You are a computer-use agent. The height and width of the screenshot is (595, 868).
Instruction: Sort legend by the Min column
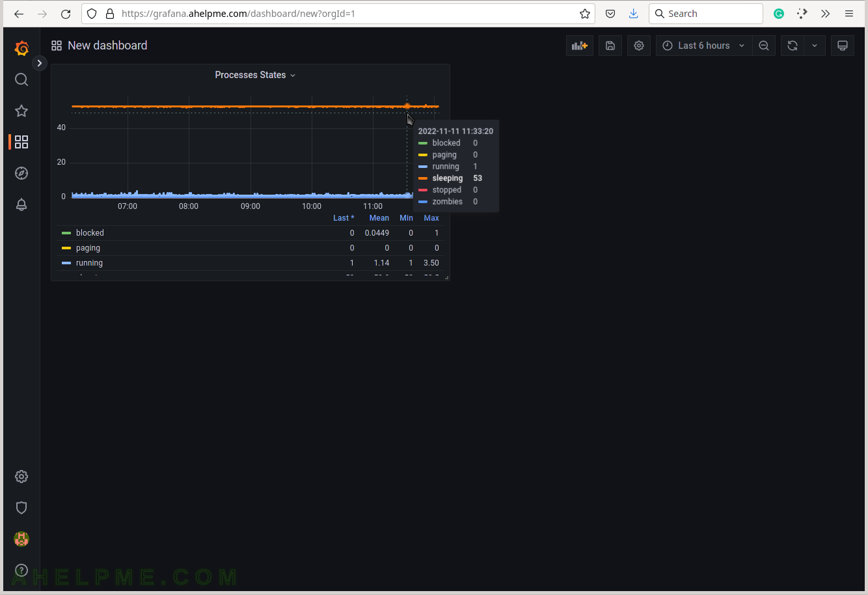point(406,218)
